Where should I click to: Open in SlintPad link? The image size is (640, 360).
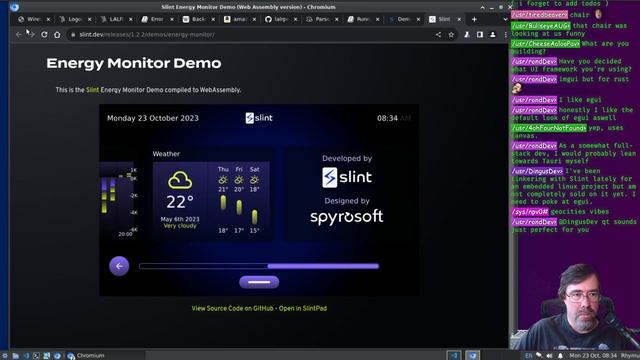tap(302, 309)
